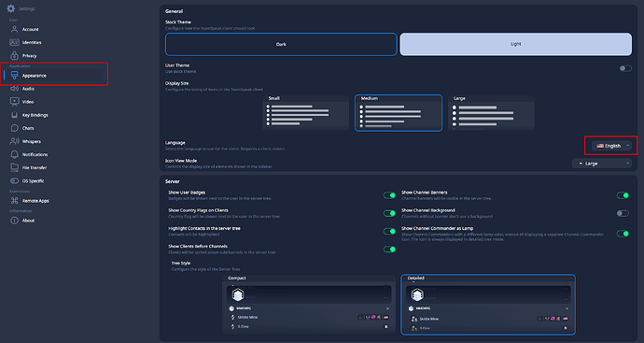
Task: Toggle the User Theme switch
Action: [625, 68]
